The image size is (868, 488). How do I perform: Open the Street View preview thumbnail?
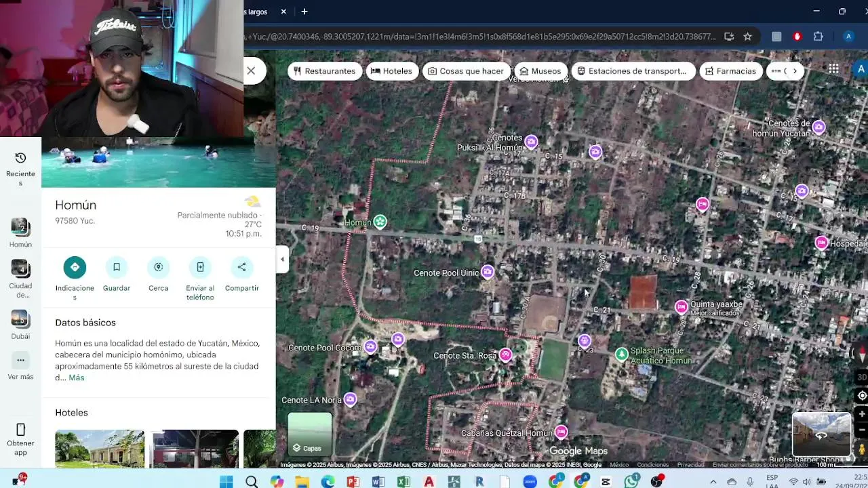[x=821, y=434]
